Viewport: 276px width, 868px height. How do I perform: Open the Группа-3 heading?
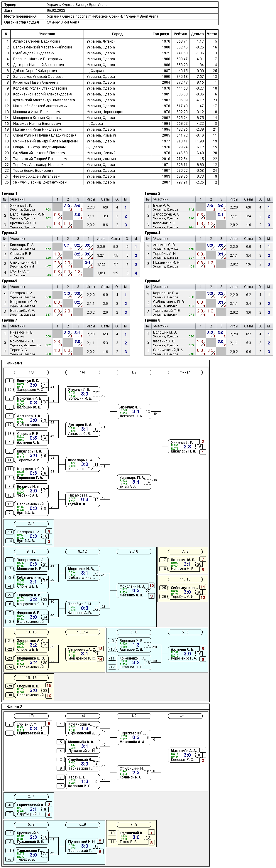click(x=9, y=233)
